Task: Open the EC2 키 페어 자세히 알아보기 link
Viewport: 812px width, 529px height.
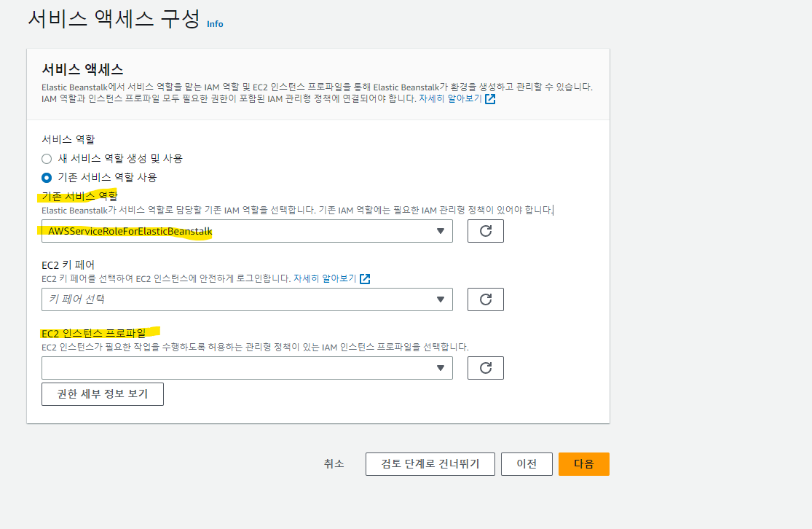Action: click(325, 278)
